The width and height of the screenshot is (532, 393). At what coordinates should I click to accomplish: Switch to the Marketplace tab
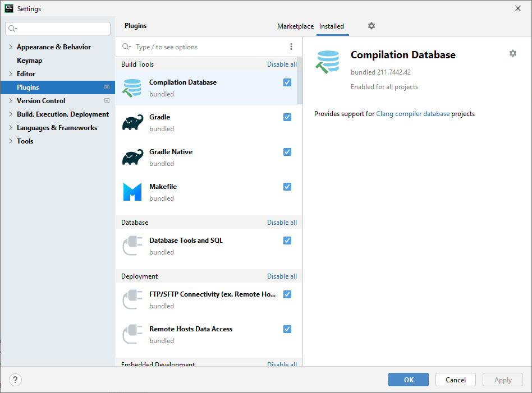point(295,26)
